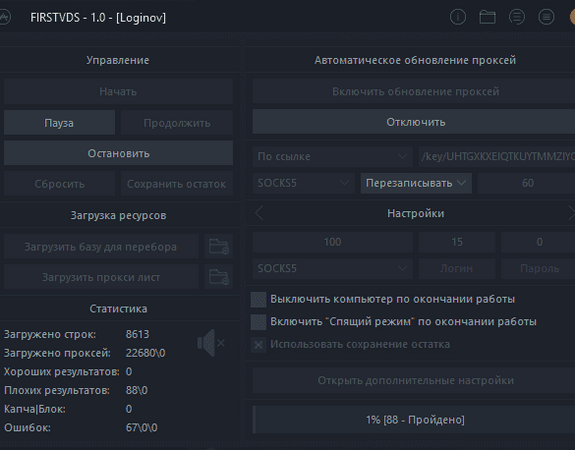Enable "Спящий режим" after work checkbox
Viewport: 575px width, 450px height.
(258, 322)
